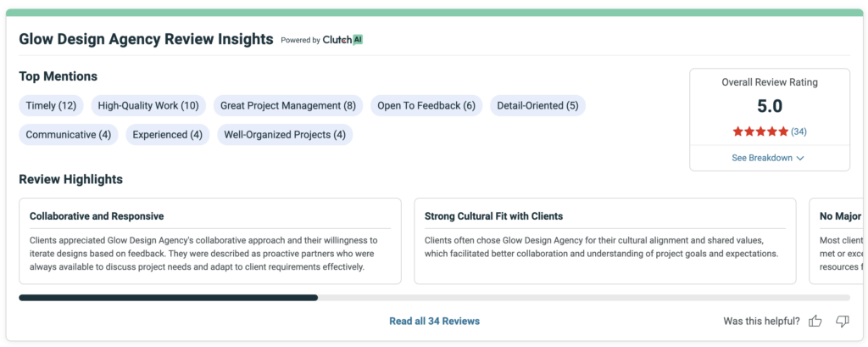Click the Clutch AI logo
Image resolution: width=868 pixels, height=347 pixels.
[x=342, y=40]
